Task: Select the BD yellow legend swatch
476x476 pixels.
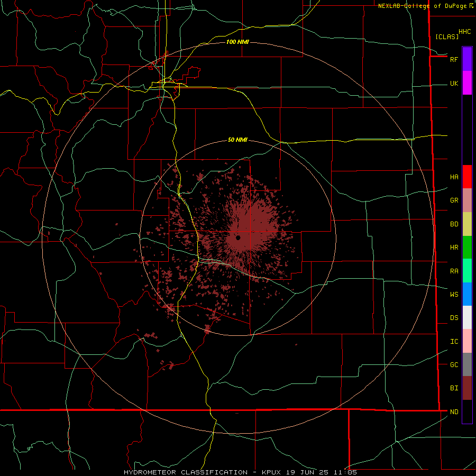Action: pos(467,224)
